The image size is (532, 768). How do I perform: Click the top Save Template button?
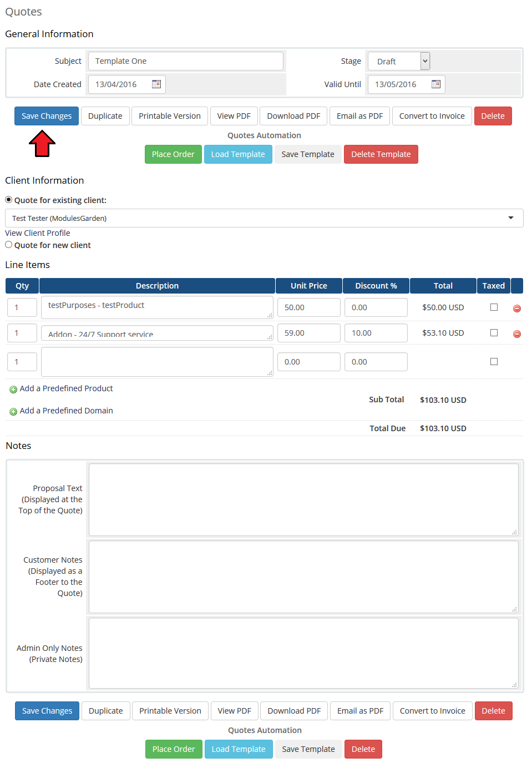(x=308, y=154)
